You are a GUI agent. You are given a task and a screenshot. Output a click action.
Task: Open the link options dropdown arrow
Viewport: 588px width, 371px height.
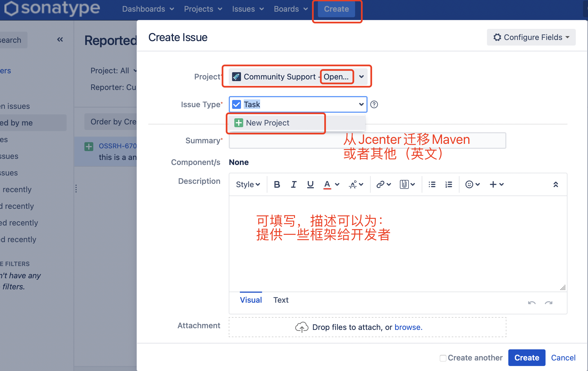tap(389, 184)
